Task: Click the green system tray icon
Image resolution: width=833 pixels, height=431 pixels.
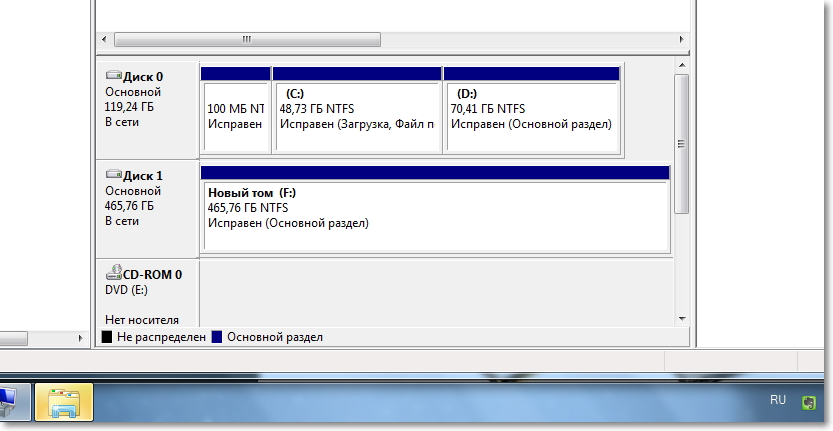Action: tap(808, 401)
